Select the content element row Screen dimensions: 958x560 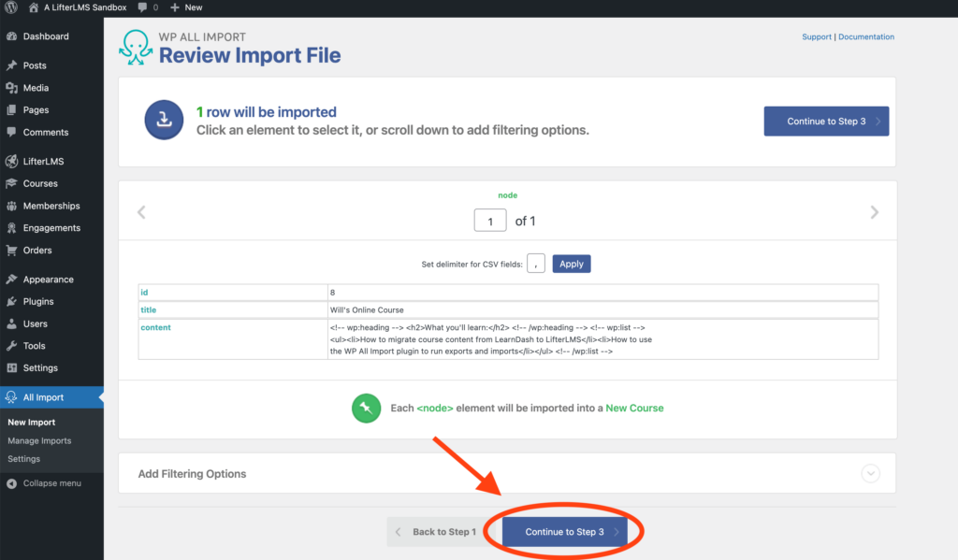508,339
